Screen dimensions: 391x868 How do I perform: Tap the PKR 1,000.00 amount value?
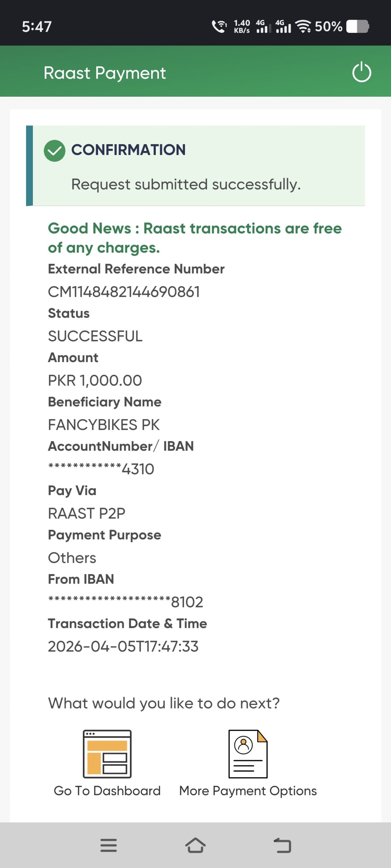[x=95, y=380]
